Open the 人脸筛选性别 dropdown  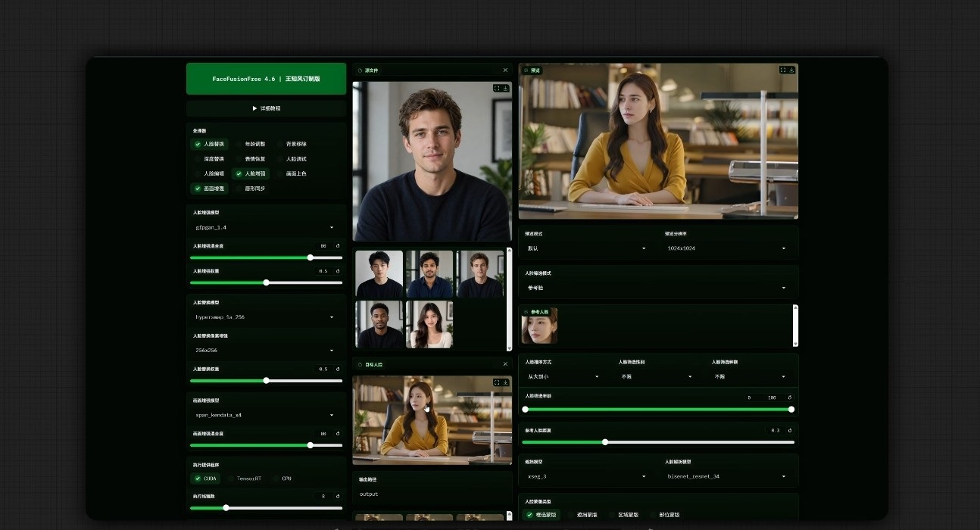point(657,376)
